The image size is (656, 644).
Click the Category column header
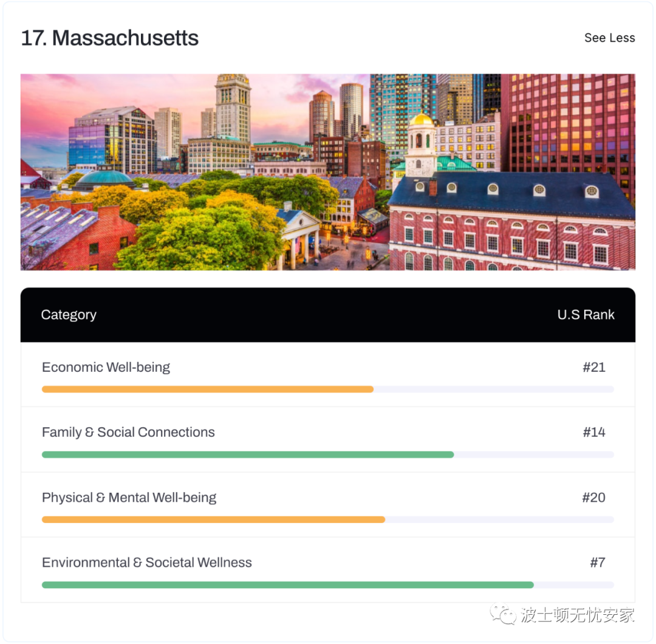pos(69,315)
